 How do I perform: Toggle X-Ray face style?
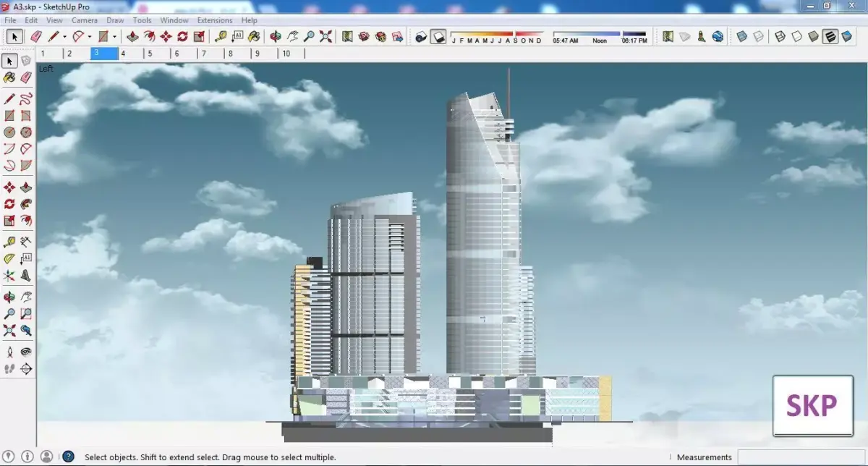coord(741,36)
